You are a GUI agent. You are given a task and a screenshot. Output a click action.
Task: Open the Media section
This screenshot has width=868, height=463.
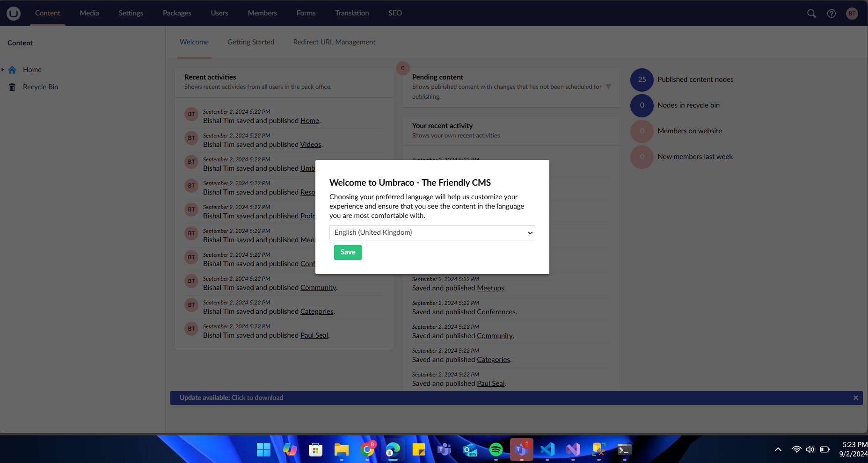89,13
